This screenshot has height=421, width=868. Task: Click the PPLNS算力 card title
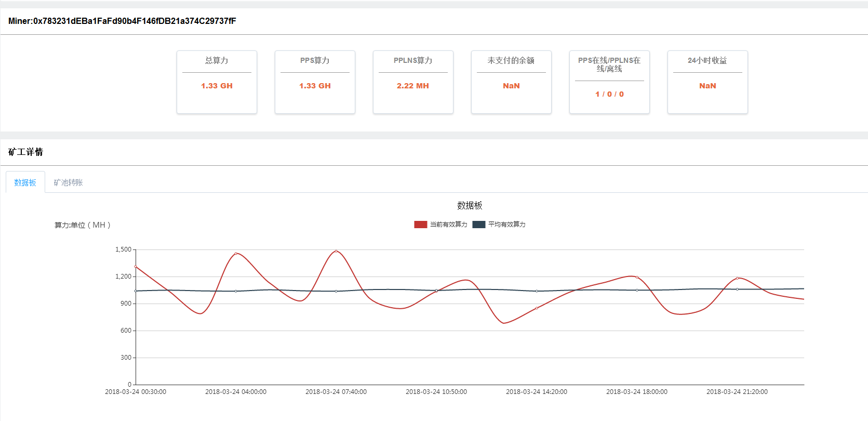click(x=413, y=60)
